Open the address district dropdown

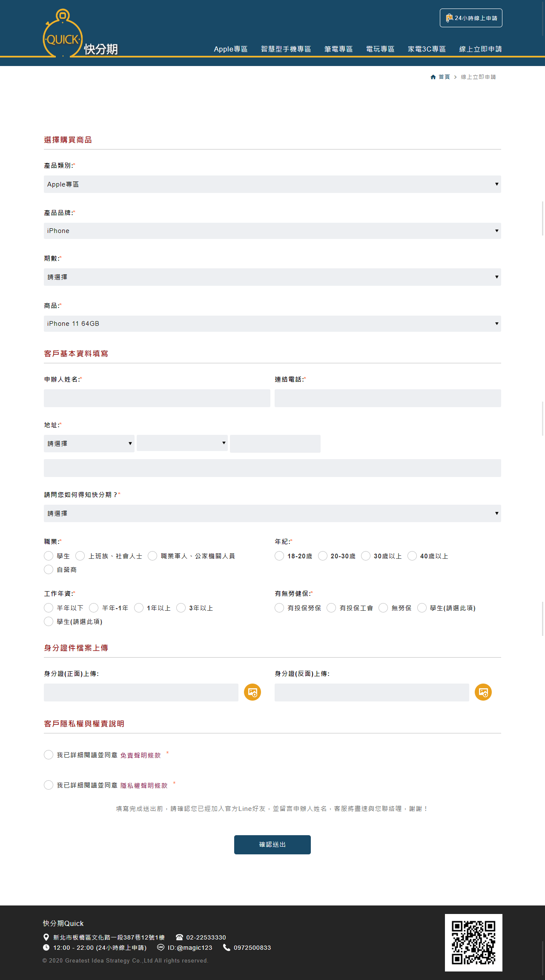point(182,443)
